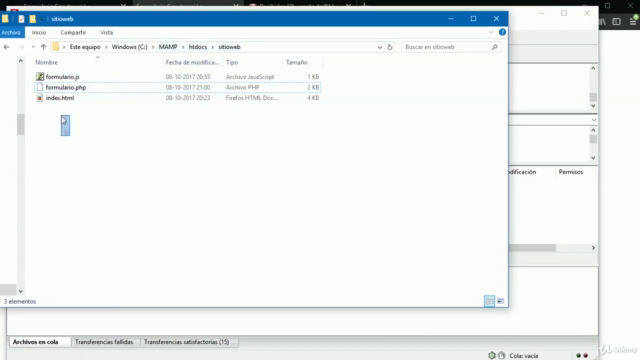Go back using the back arrow

point(7,47)
